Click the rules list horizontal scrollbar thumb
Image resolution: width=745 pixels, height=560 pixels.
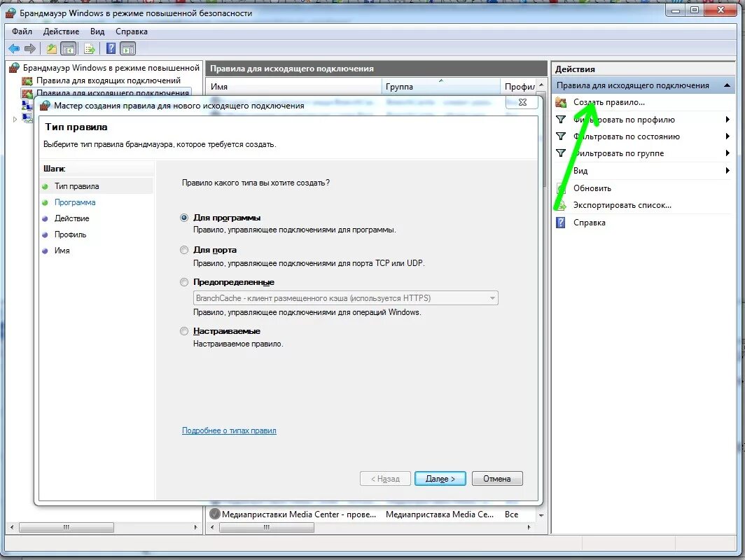coord(267,527)
